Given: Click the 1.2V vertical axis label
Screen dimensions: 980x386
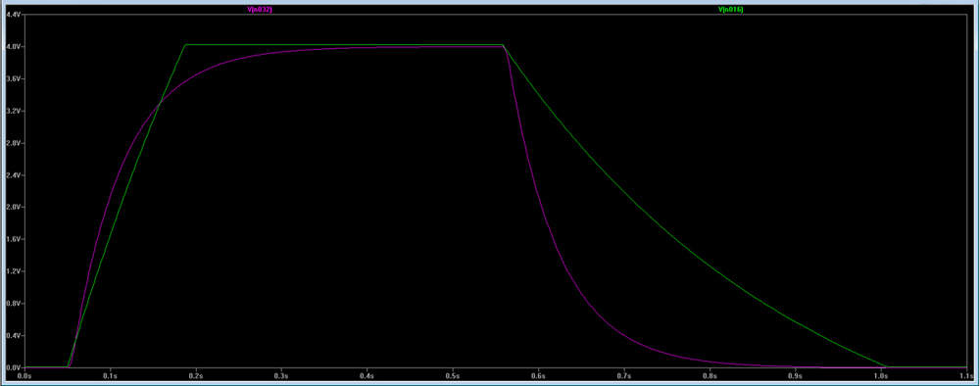Looking at the screenshot, I should point(13,271).
